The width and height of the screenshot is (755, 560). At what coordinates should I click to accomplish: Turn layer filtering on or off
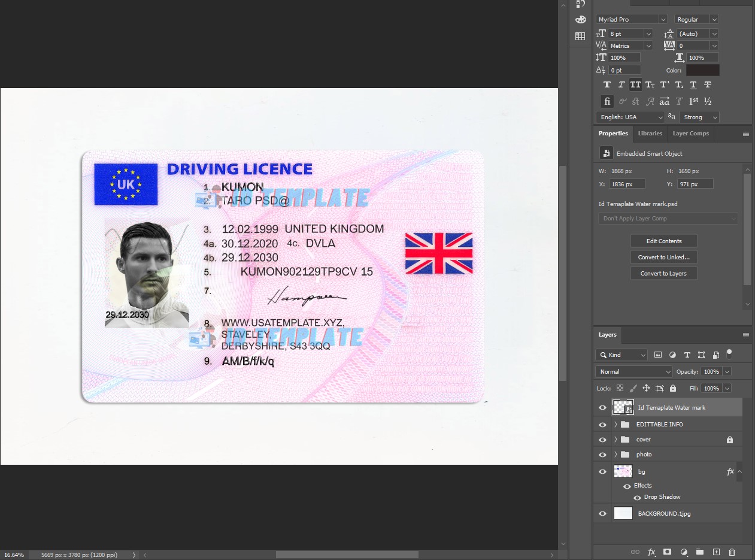tap(729, 353)
